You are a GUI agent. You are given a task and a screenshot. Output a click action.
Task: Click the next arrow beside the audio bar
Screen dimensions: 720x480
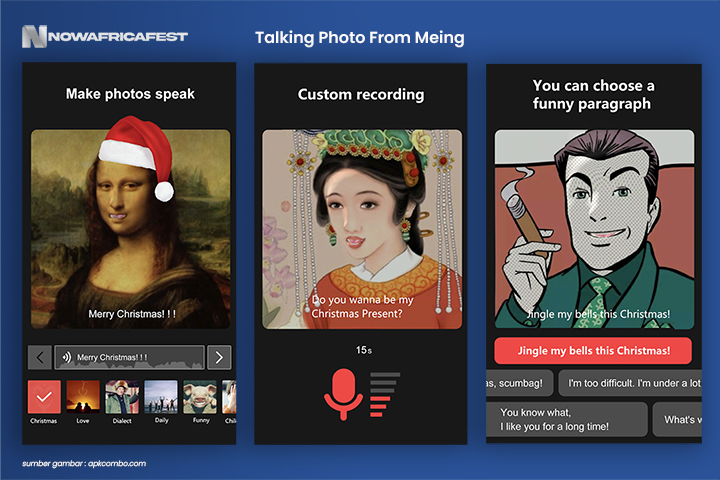[x=219, y=357]
